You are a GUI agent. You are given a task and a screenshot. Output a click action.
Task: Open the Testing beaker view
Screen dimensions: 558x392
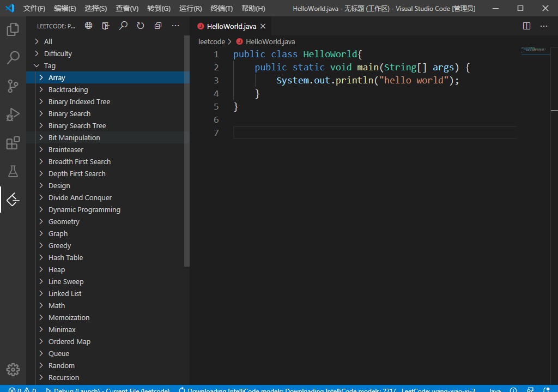tap(13, 171)
